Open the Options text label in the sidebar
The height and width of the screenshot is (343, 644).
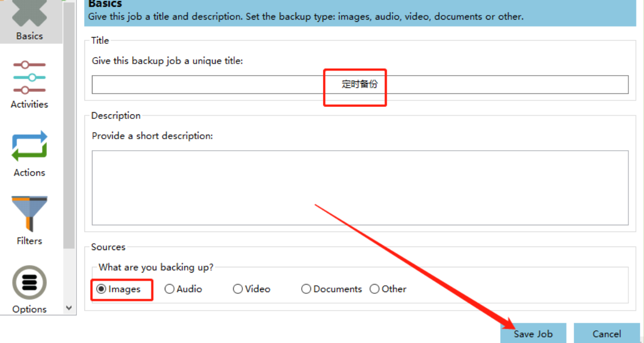[29, 310]
